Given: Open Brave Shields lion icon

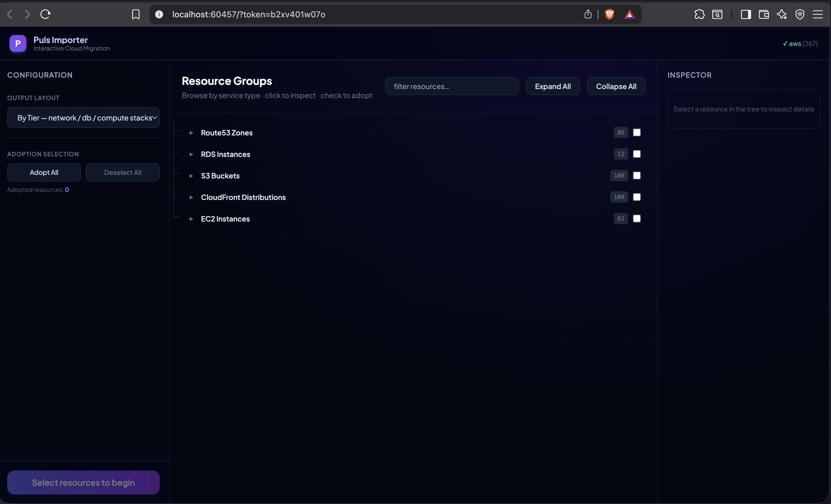Looking at the screenshot, I should click(x=609, y=14).
